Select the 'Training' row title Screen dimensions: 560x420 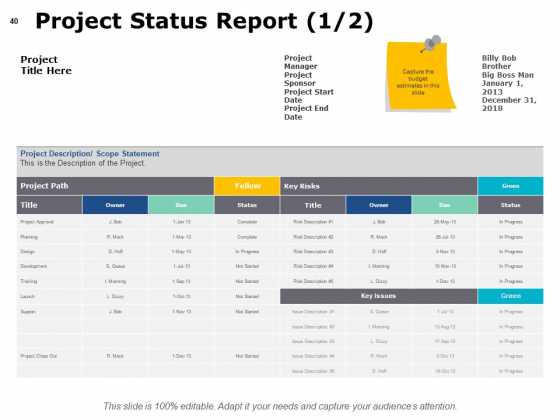pos(29,281)
